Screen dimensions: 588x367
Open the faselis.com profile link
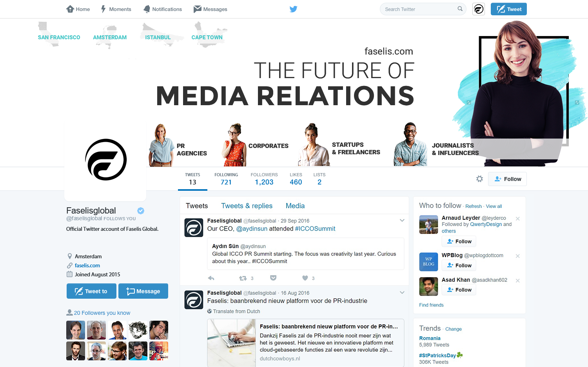click(x=87, y=265)
